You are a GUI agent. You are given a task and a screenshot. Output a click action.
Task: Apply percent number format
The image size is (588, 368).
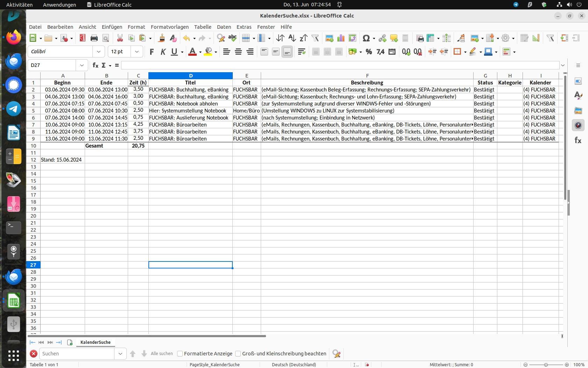click(x=369, y=52)
